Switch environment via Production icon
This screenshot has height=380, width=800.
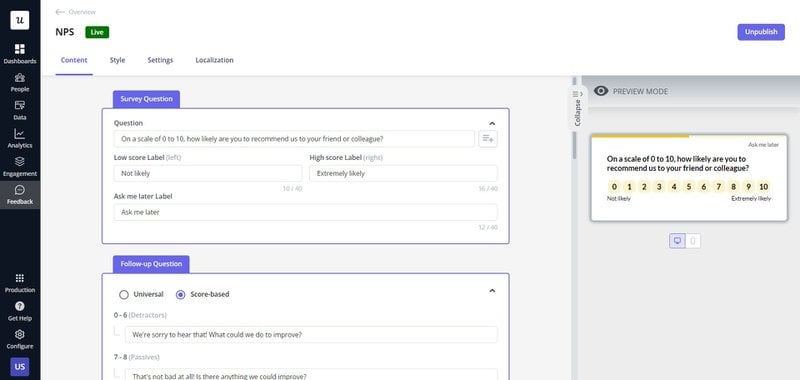19,283
